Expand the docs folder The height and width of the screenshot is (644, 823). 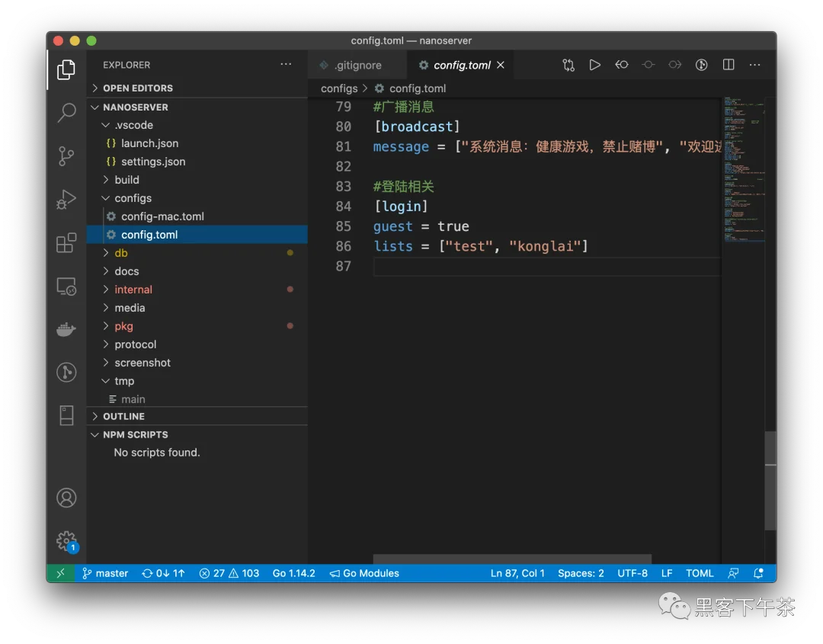[197, 271]
